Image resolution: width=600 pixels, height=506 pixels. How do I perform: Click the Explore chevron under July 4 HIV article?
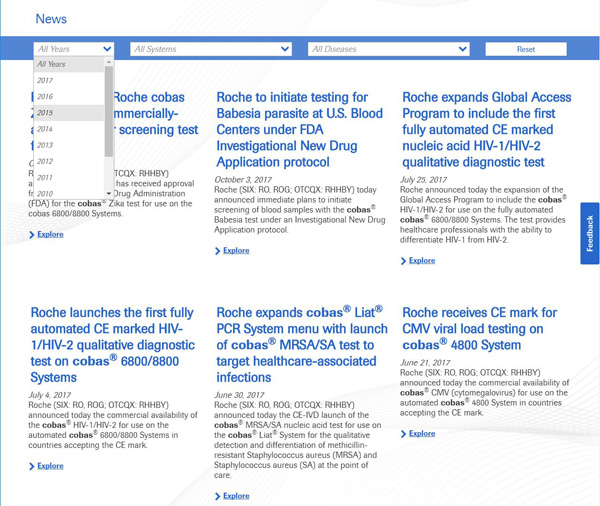[x=33, y=466]
